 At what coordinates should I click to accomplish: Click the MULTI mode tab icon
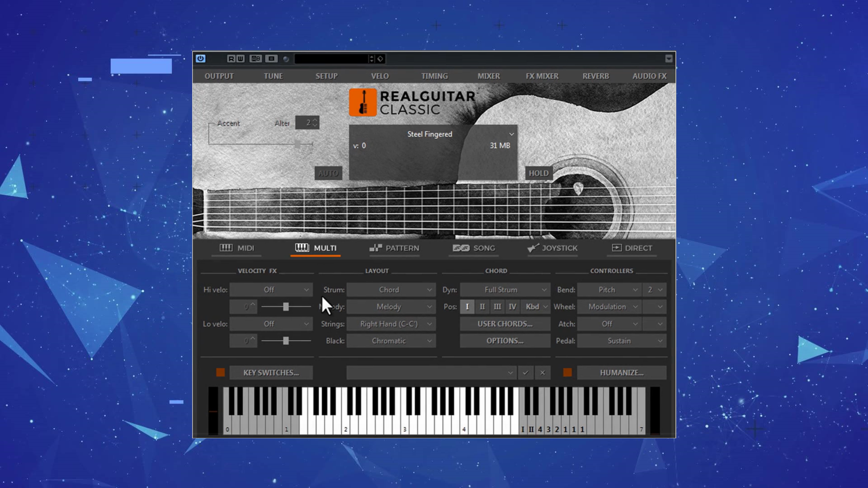(302, 247)
